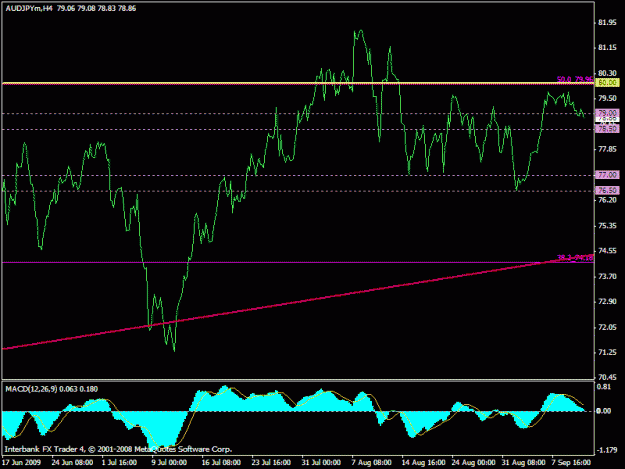Click the 14 Aug 16:00 date label
Viewport: 625px width, 469px height.
click(x=423, y=463)
